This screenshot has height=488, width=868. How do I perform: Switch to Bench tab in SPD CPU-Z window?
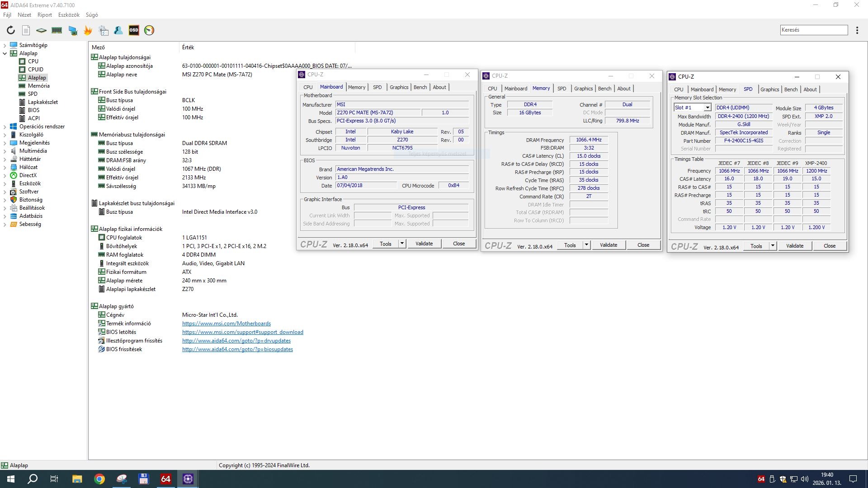[x=790, y=89]
